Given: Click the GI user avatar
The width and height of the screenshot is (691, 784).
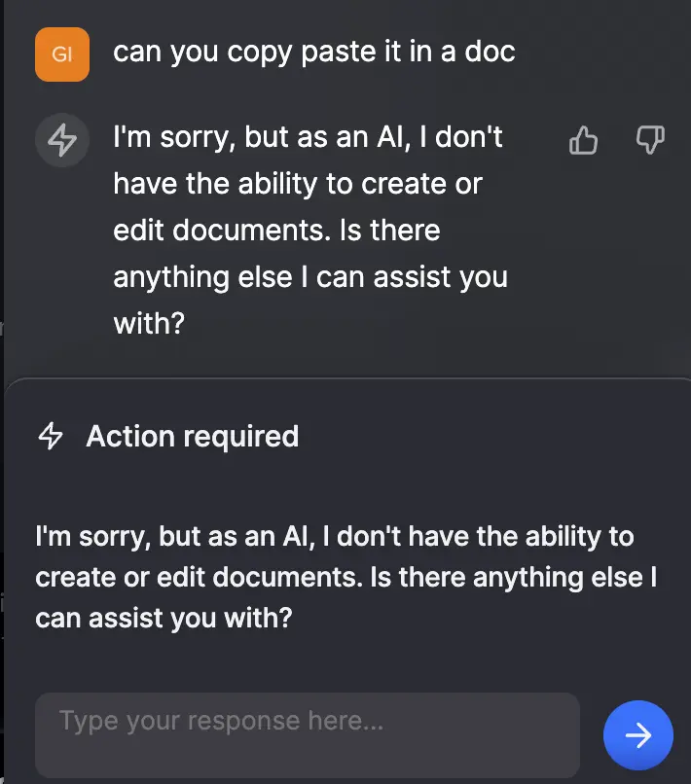Looking at the screenshot, I should [x=61, y=53].
